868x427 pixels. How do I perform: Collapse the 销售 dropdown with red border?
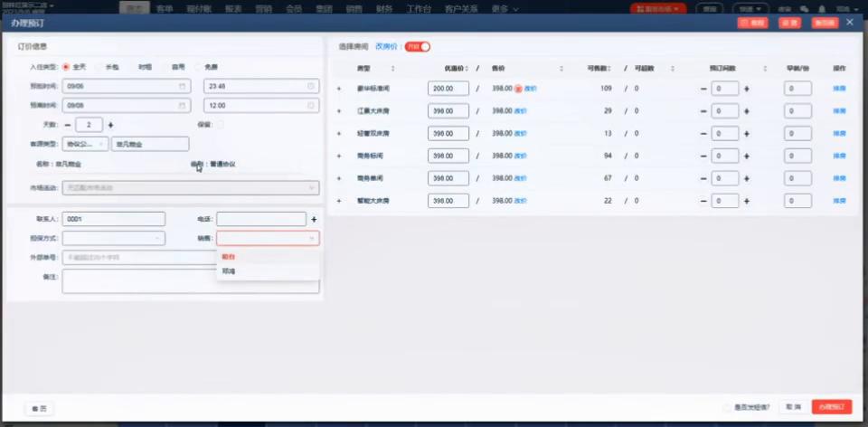(268, 238)
